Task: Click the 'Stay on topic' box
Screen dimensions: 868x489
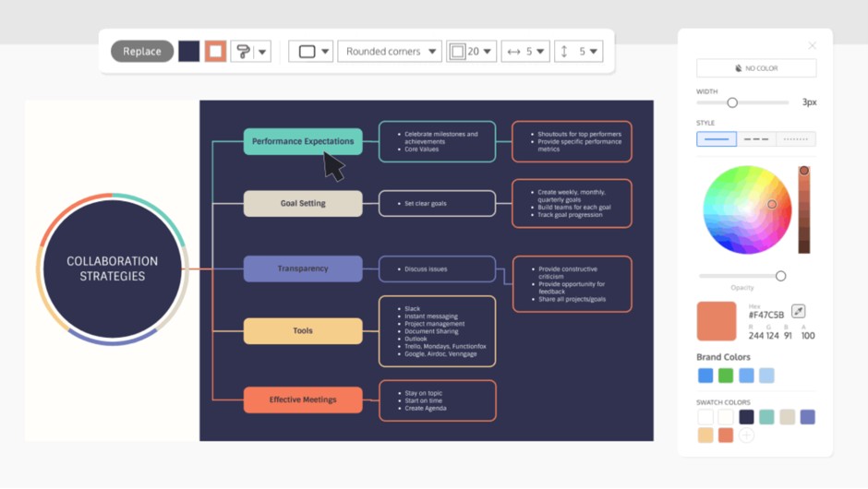Action: [x=438, y=400]
